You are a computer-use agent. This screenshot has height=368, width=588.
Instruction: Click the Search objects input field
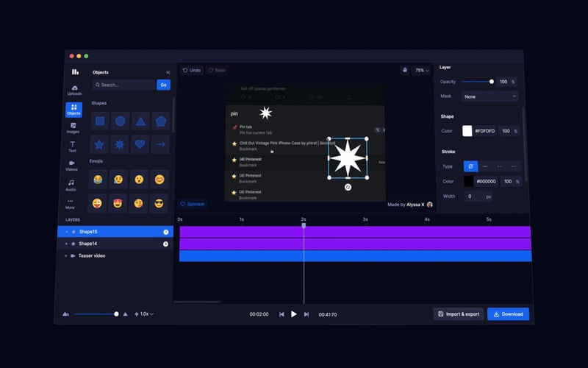coord(124,85)
